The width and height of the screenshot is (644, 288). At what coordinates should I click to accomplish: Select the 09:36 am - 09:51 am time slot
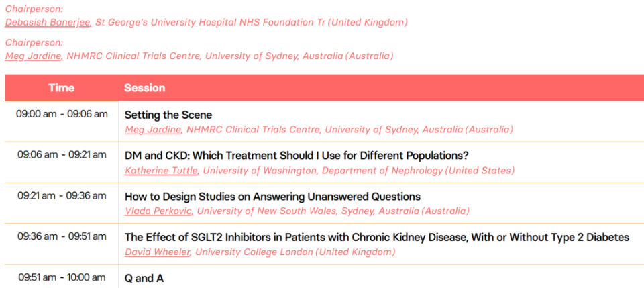[x=62, y=236]
